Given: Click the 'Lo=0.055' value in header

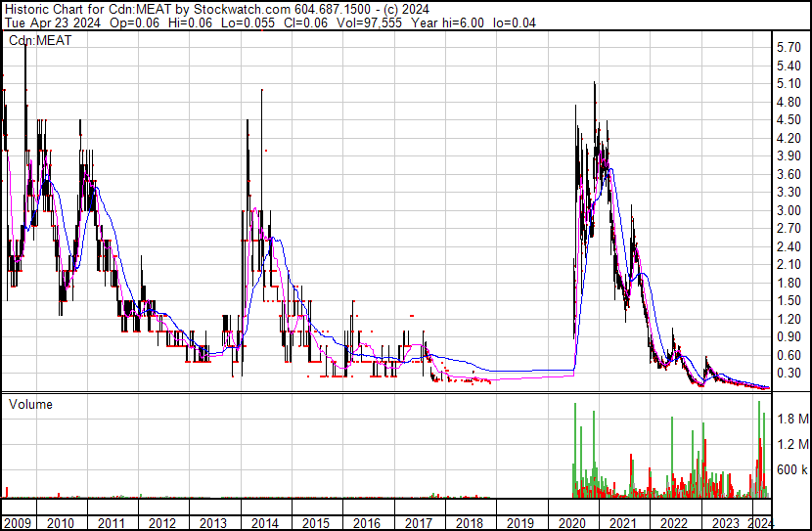Looking at the screenshot, I should pos(248,22).
